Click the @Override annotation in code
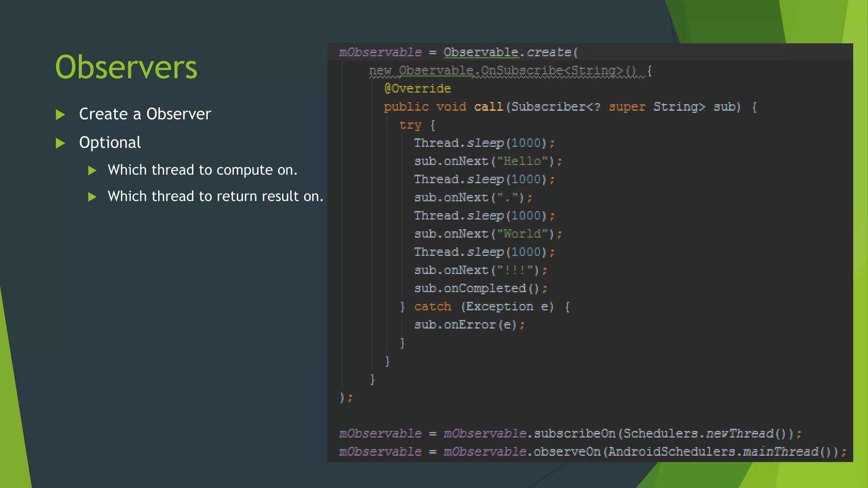The image size is (868, 488). coord(417,89)
